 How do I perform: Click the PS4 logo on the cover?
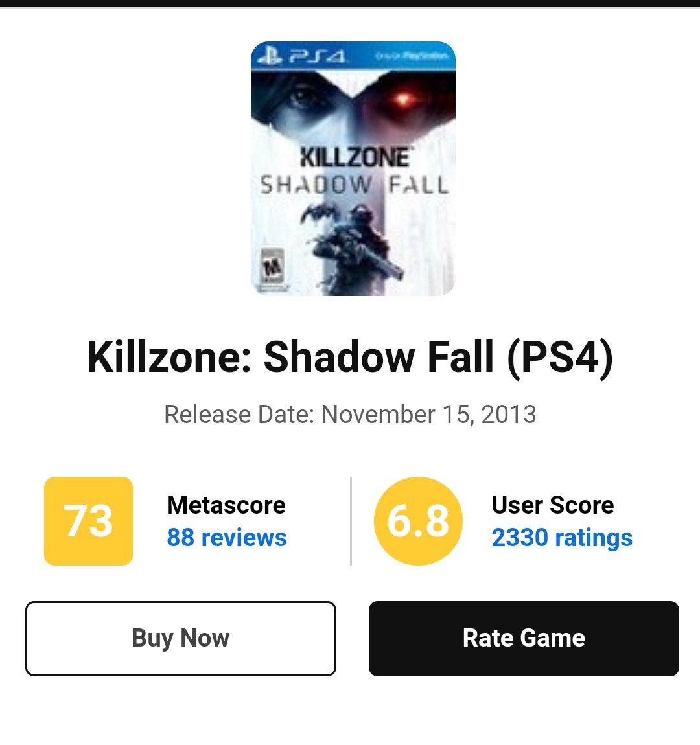(x=302, y=56)
